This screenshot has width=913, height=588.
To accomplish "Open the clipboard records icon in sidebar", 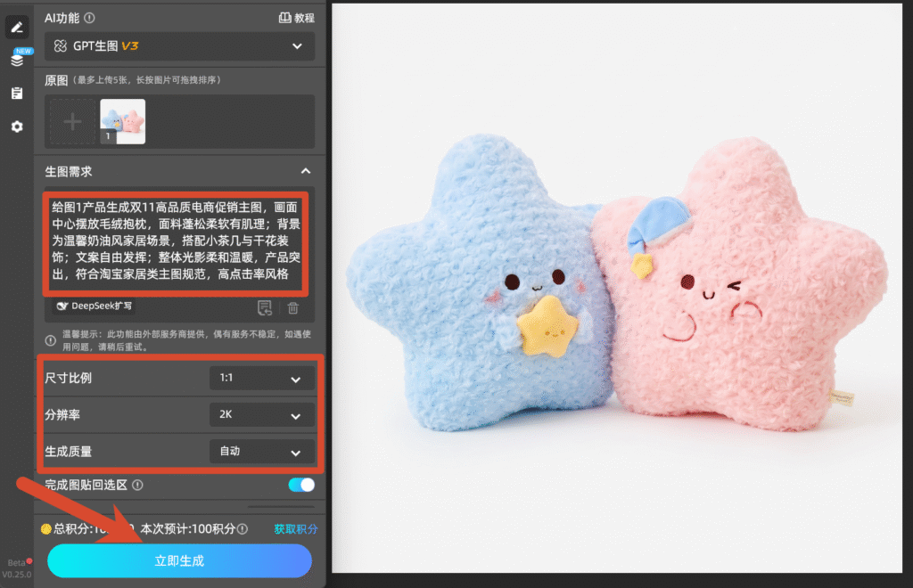I will 17,93.
